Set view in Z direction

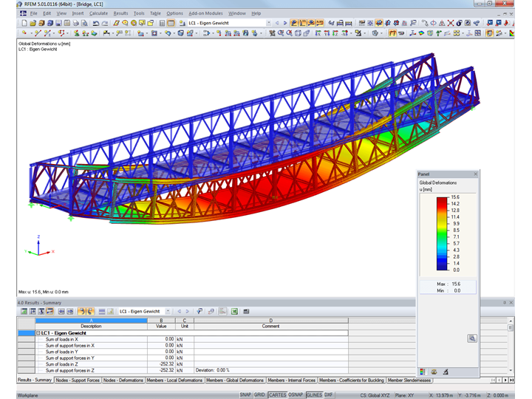coord(335,33)
